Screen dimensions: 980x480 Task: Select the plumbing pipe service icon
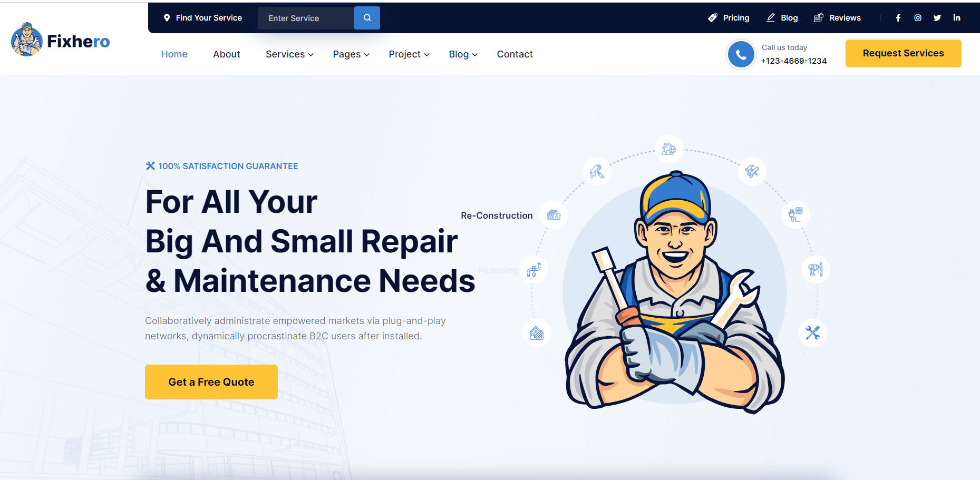(533, 270)
